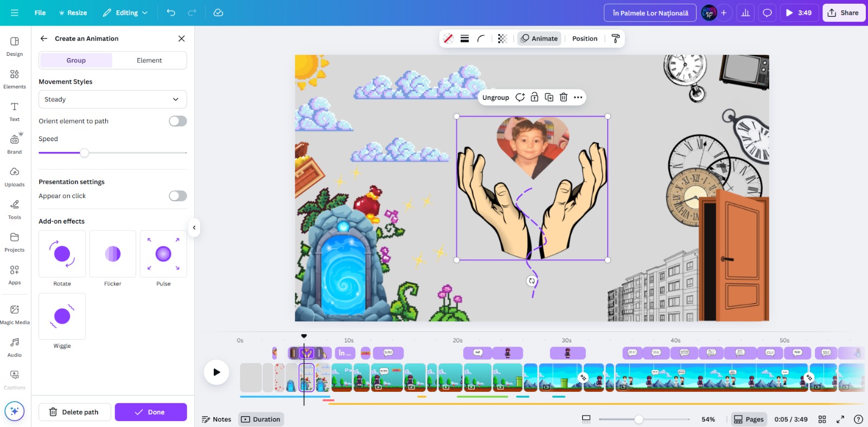Ungroup the selected elements
Image resolution: width=868 pixels, height=427 pixels.
pos(496,97)
